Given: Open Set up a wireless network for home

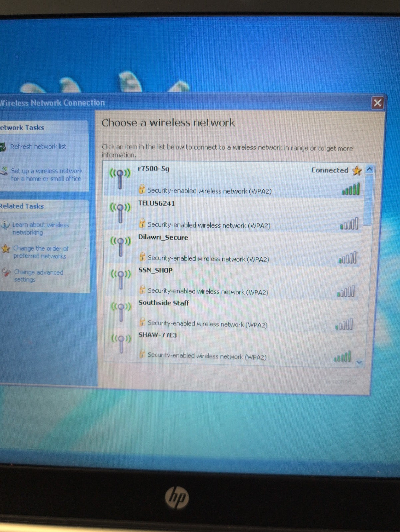Looking at the screenshot, I should click(46, 175).
